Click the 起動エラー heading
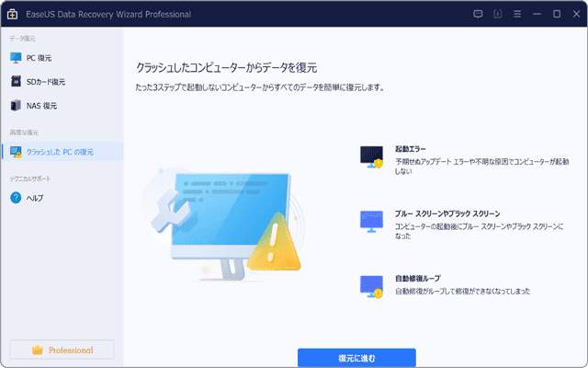Image resolution: width=588 pixels, height=368 pixels. point(411,149)
